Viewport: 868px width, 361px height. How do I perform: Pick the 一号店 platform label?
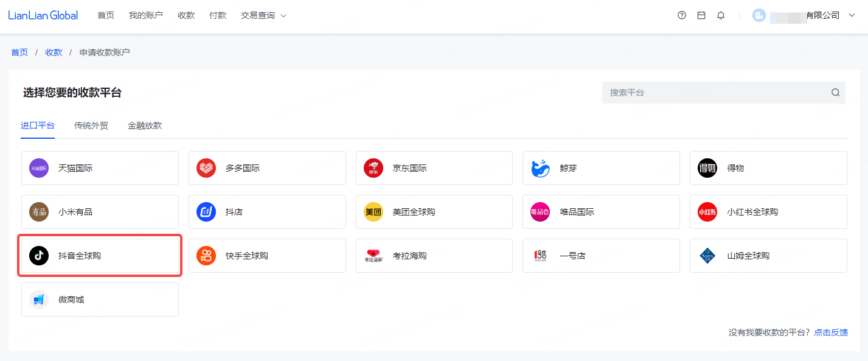click(573, 256)
